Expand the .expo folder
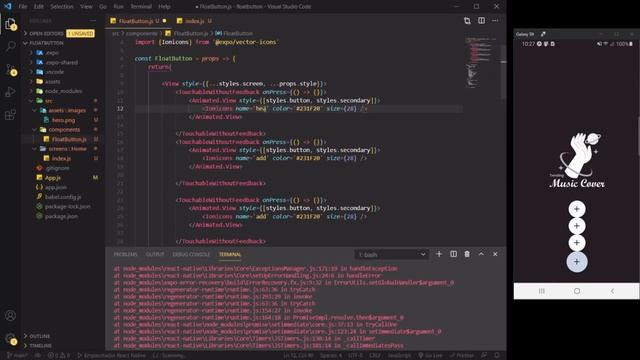The height and width of the screenshot is (360, 640). (52, 53)
